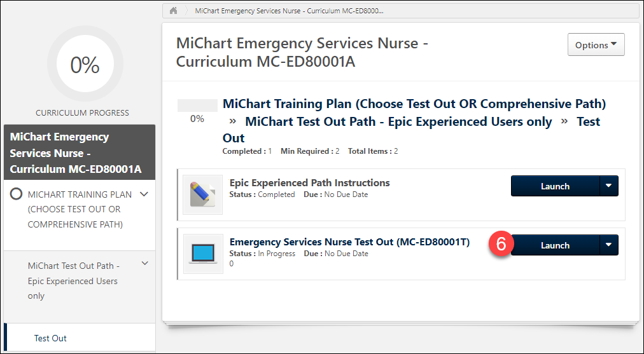Open MiChart Training Plan breadcrumb link
Screen dimensions: 644x354
tap(414, 104)
